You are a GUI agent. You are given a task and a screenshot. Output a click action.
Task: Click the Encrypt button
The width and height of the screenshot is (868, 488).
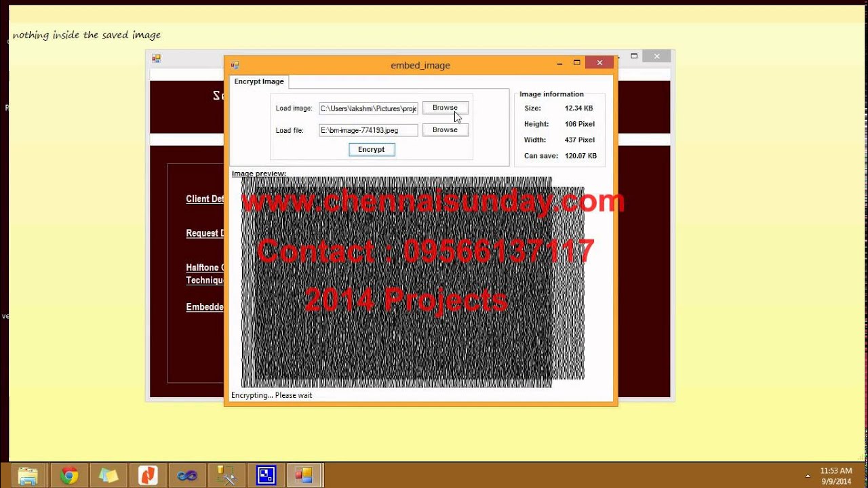(372, 150)
